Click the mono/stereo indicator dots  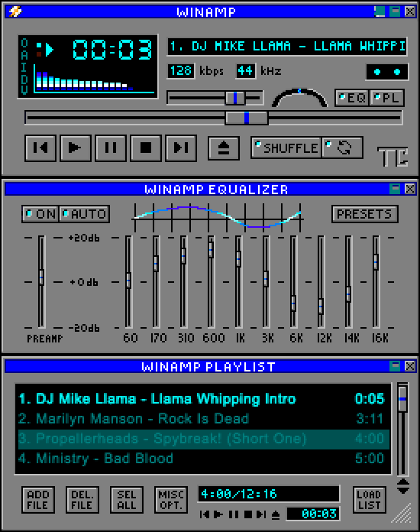386,72
